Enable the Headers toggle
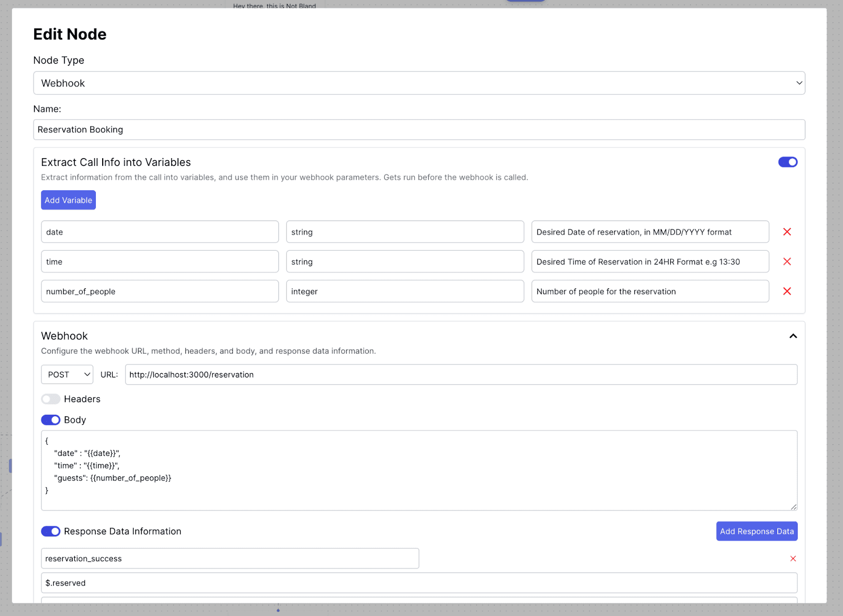The height and width of the screenshot is (616, 843). tap(51, 399)
